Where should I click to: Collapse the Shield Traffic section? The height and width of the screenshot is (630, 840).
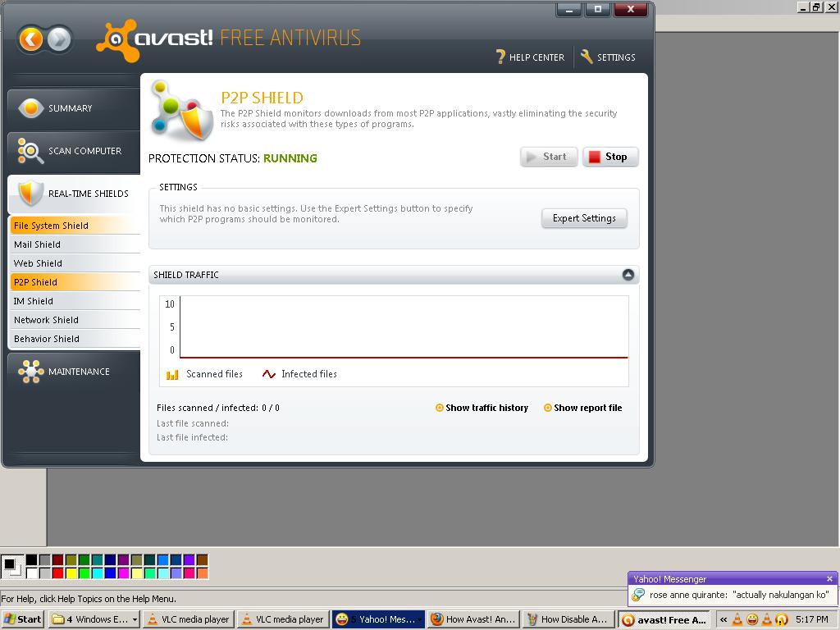tap(628, 275)
